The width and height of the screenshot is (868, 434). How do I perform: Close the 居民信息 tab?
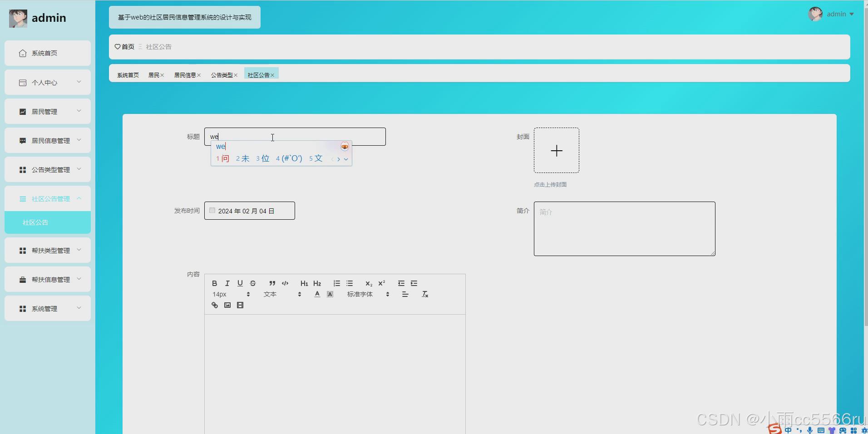coord(199,75)
